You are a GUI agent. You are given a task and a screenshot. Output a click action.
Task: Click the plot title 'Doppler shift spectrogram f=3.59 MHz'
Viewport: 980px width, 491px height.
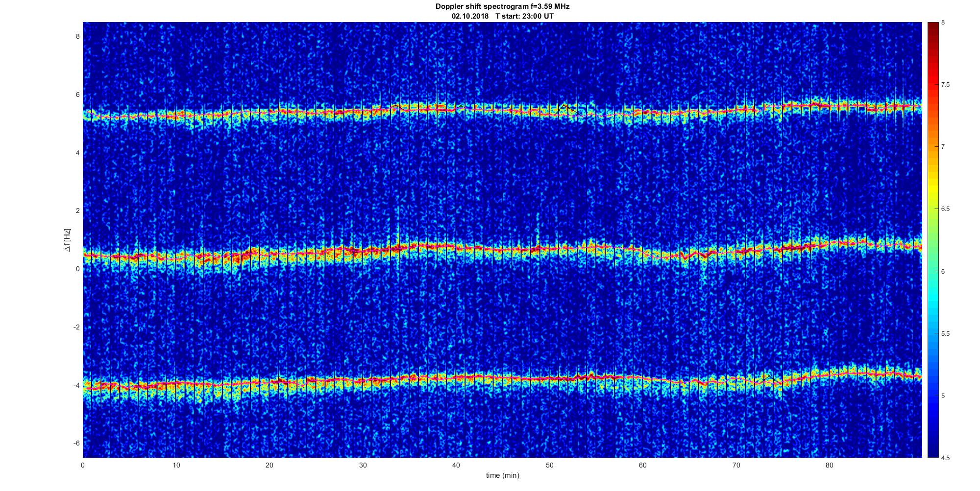[x=502, y=7]
